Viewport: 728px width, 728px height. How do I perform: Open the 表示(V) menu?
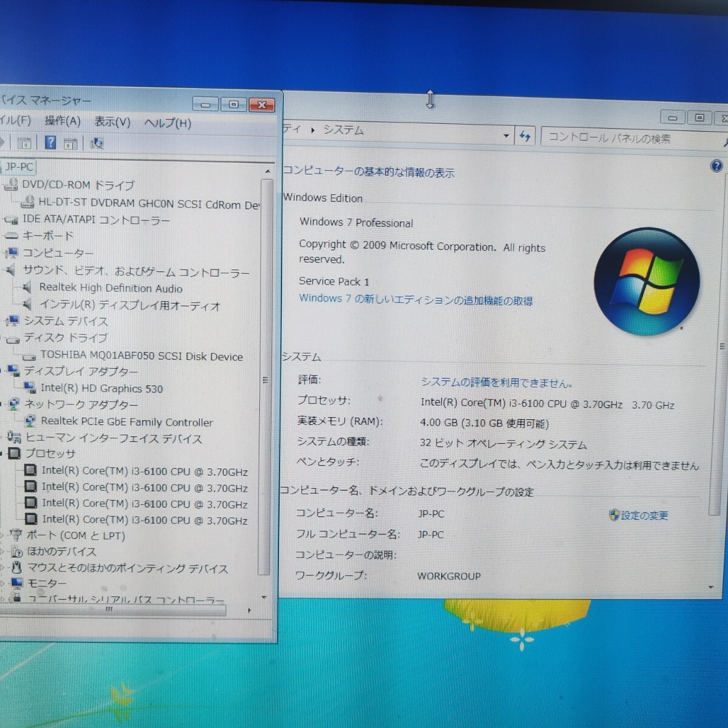pyautogui.click(x=112, y=122)
